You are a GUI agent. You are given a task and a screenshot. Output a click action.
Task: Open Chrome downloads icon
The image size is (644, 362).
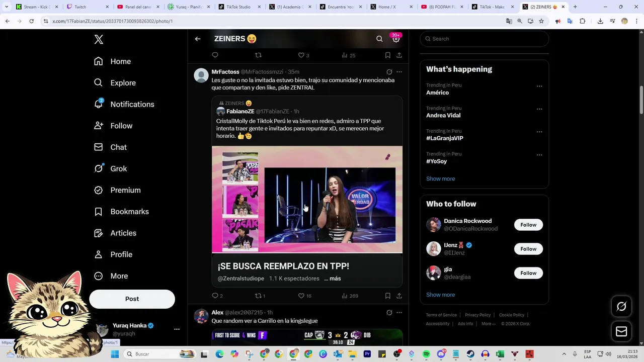[600, 21]
